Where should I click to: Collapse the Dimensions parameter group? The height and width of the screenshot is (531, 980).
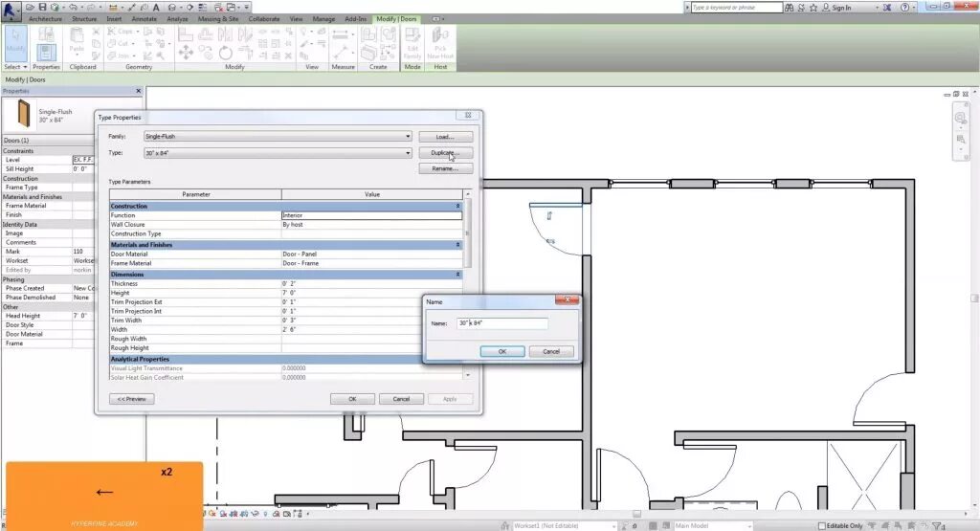(x=457, y=275)
